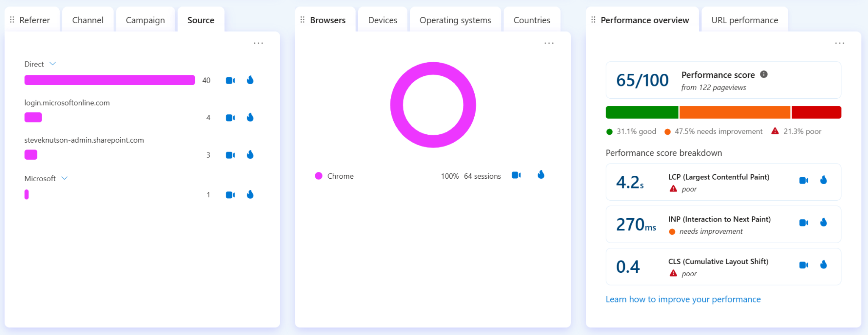The height and width of the screenshot is (335, 868).
Task: Click the Chrome donut chart ring
Action: (x=433, y=69)
